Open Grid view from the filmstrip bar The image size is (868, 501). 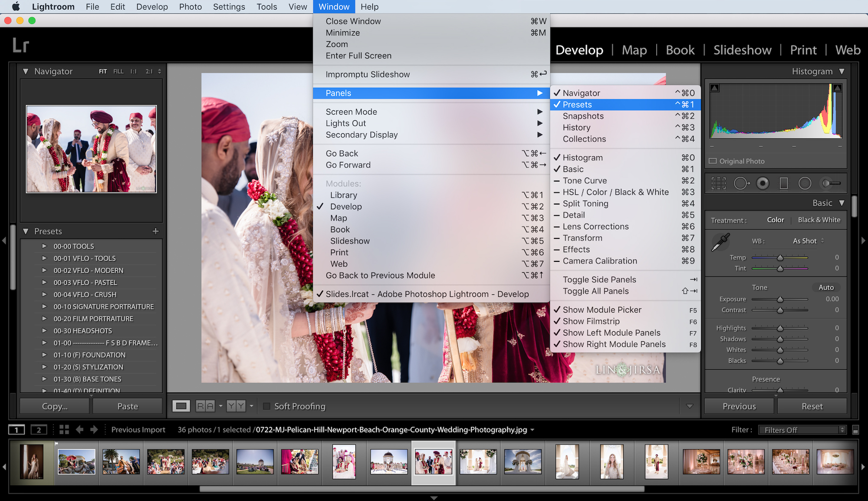64,429
